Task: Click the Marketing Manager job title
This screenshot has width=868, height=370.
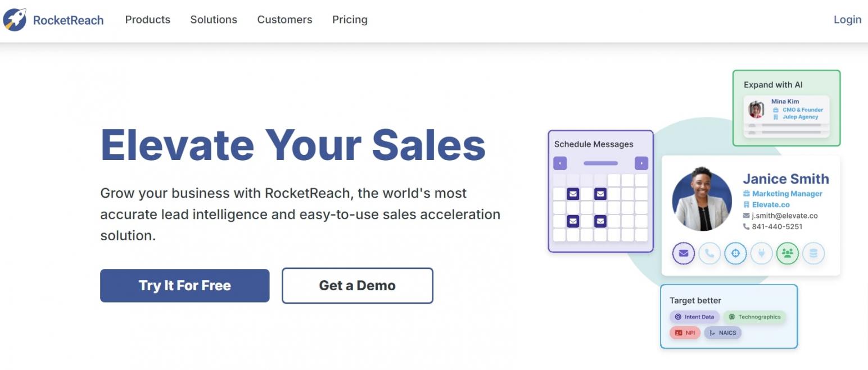Action: [x=787, y=194]
